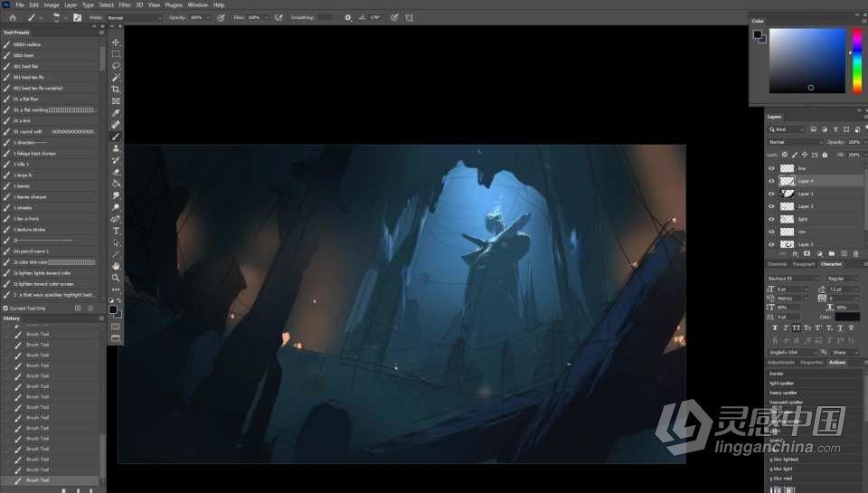Hide Layer 4 visibility eye
Image resolution: width=868 pixels, height=493 pixels.
tap(771, 181)
